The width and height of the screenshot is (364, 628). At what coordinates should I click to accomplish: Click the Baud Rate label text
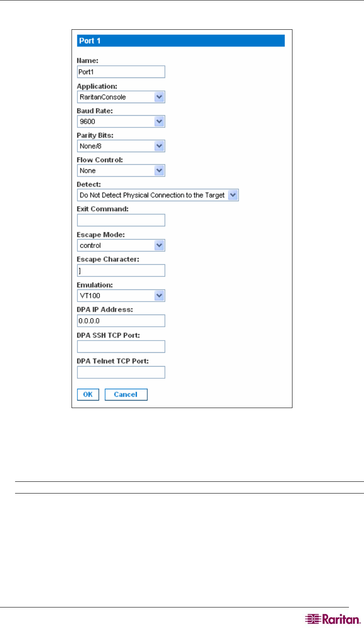[x=95, y=111]
